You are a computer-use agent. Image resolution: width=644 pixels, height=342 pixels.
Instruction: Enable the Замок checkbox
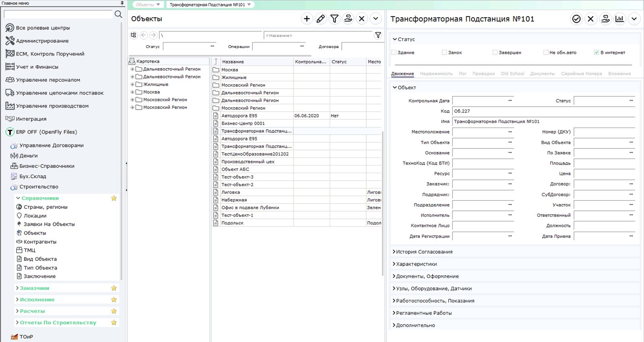444,52
